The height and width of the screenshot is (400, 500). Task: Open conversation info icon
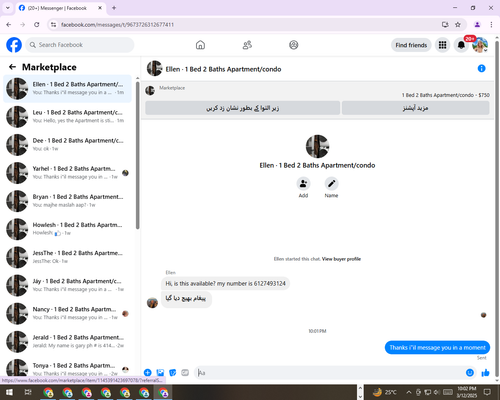[481, 68]
